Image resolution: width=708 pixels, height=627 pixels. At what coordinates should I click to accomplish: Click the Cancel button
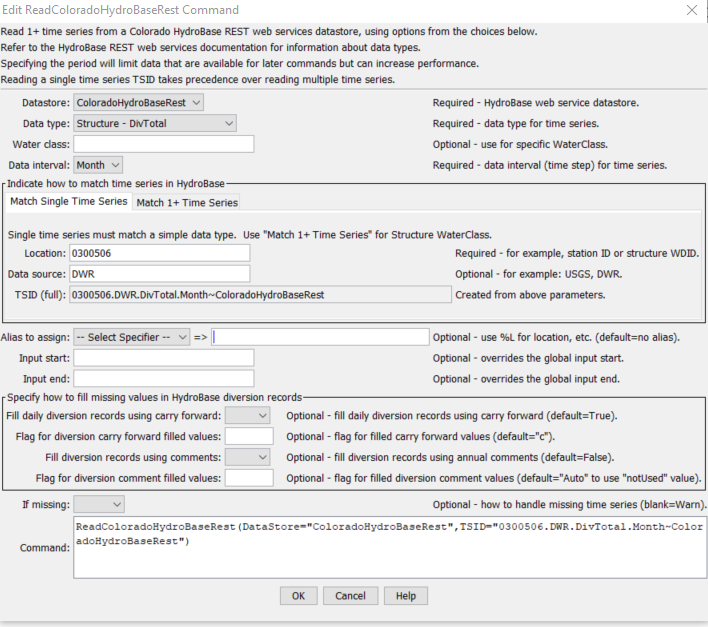(x=350, y=596)
